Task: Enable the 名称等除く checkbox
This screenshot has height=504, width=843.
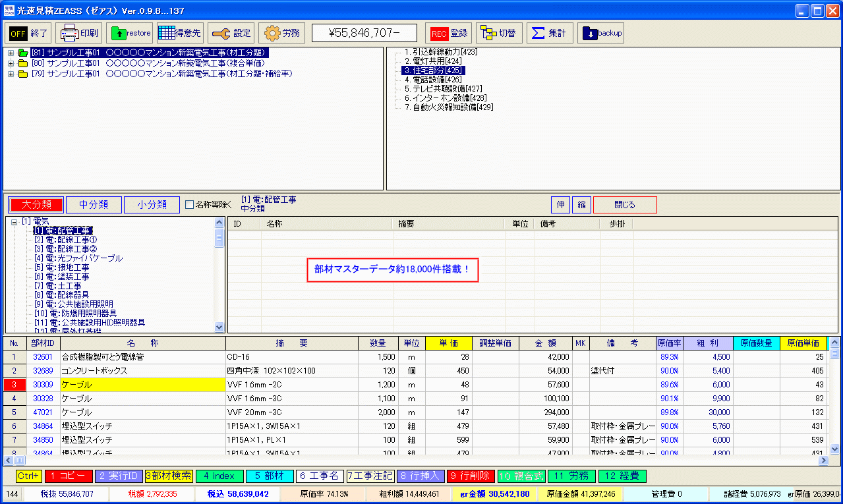Action: (190, 205)
